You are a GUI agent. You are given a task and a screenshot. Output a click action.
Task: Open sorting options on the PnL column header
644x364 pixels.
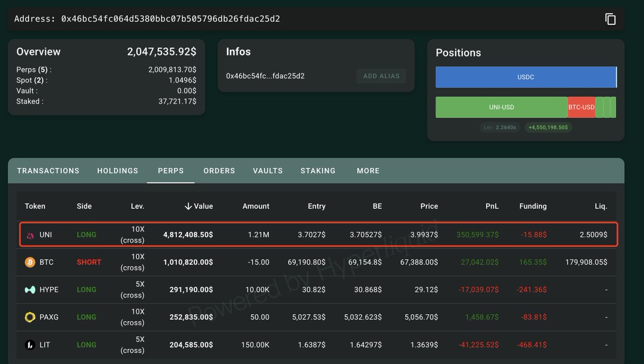492,206
